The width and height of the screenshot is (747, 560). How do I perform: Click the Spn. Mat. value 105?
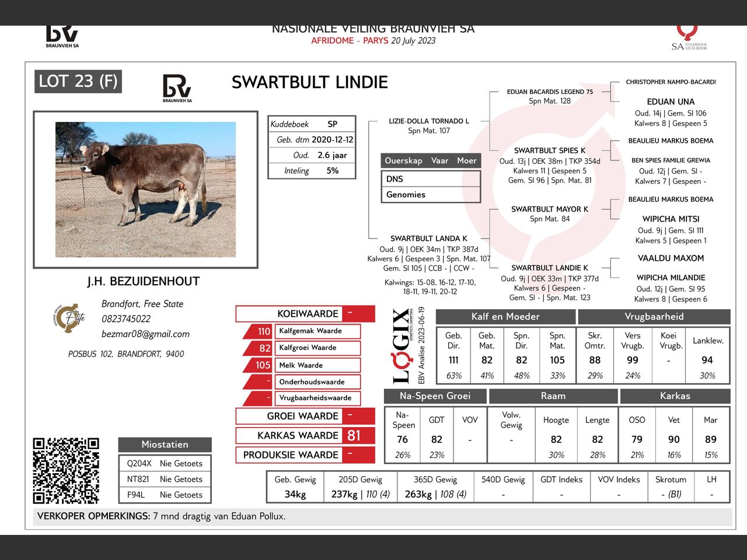tap(557, 360)
